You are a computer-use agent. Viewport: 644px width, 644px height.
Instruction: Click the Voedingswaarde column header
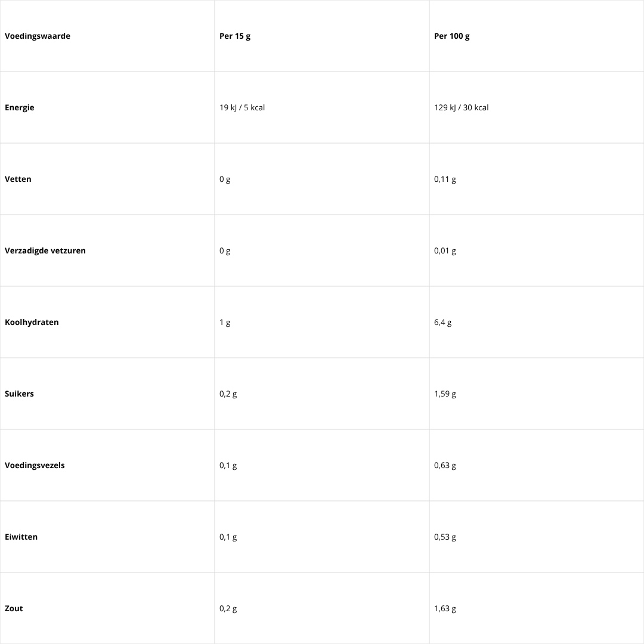[x=38, y=36]
